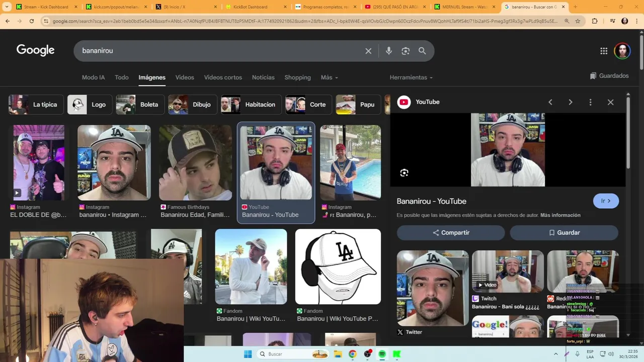Screen dimensions: 644x362
Task: Expand the Herramientas tools dropdown
Action: [411, 77]
